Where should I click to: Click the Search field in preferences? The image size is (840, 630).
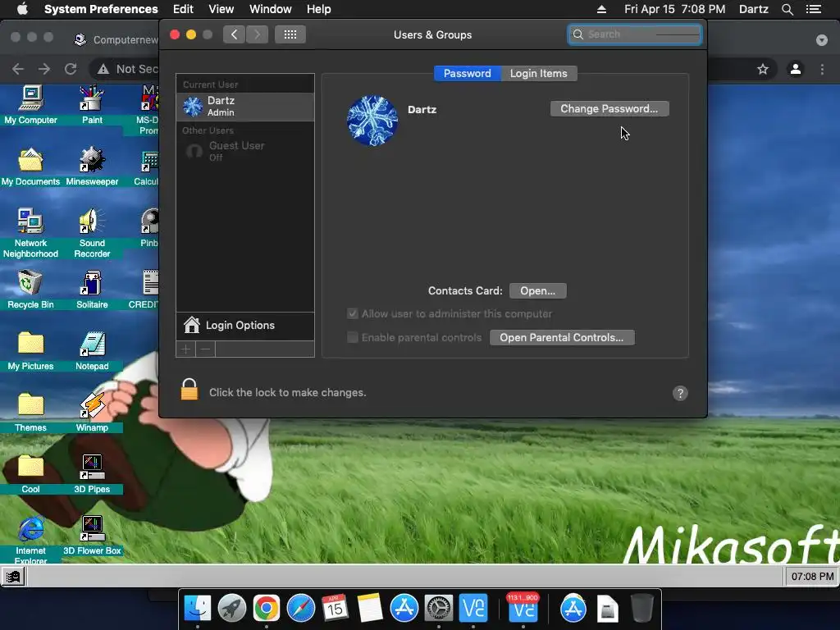[635, 34]
